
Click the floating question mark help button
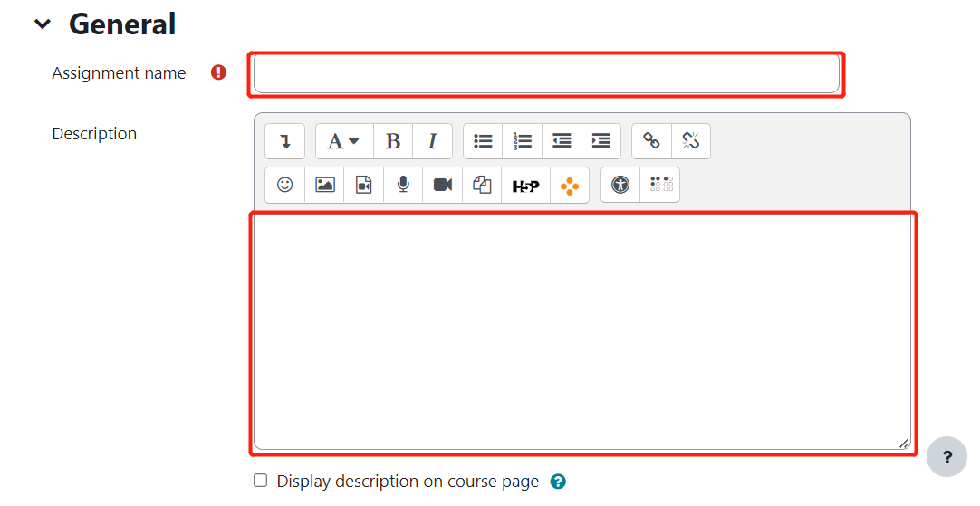[946, 456]
